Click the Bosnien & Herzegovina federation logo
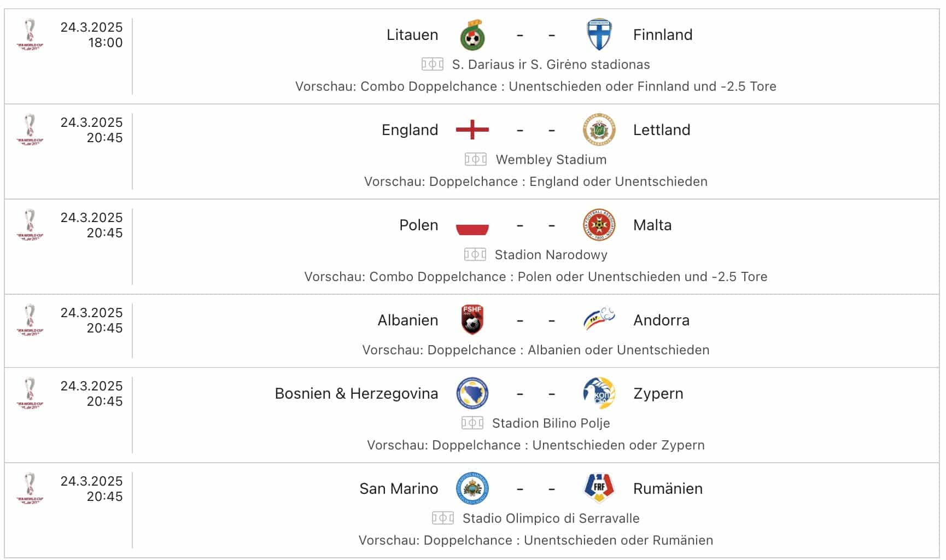The width and height of the screenshot is (946, 560). [471, 393]
